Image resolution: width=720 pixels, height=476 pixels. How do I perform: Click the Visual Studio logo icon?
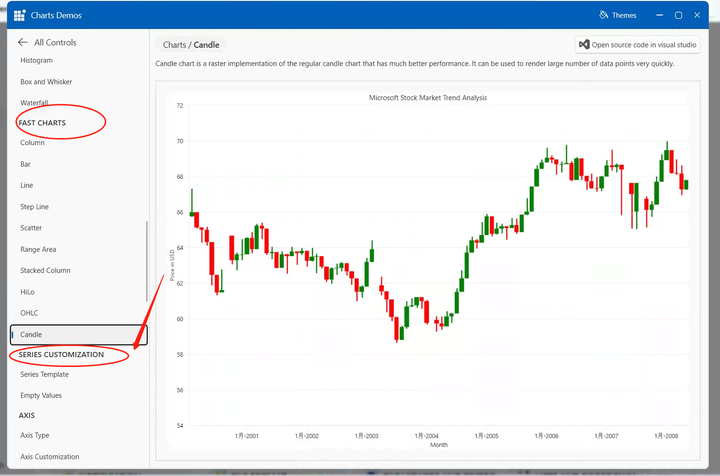coord(584,45)
